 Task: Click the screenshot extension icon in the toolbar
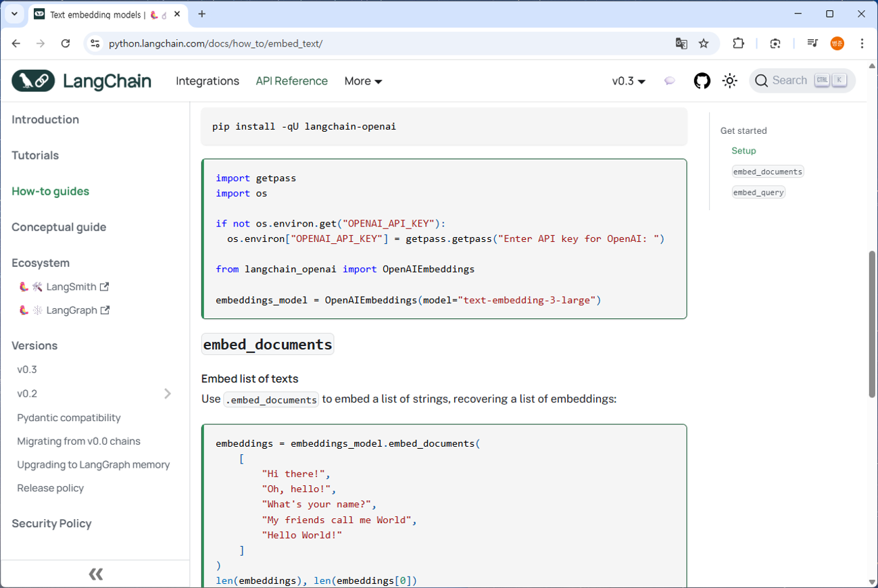tap(775, 43)
